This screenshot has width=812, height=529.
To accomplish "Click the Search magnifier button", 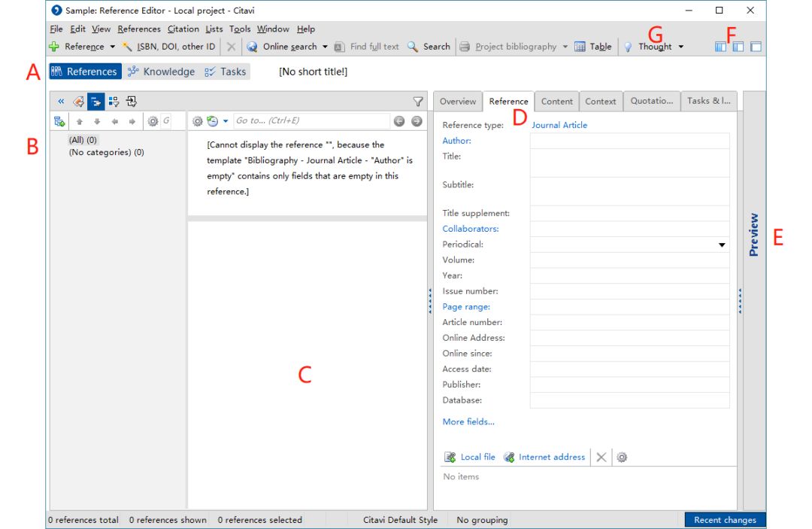I will [429, 47].
